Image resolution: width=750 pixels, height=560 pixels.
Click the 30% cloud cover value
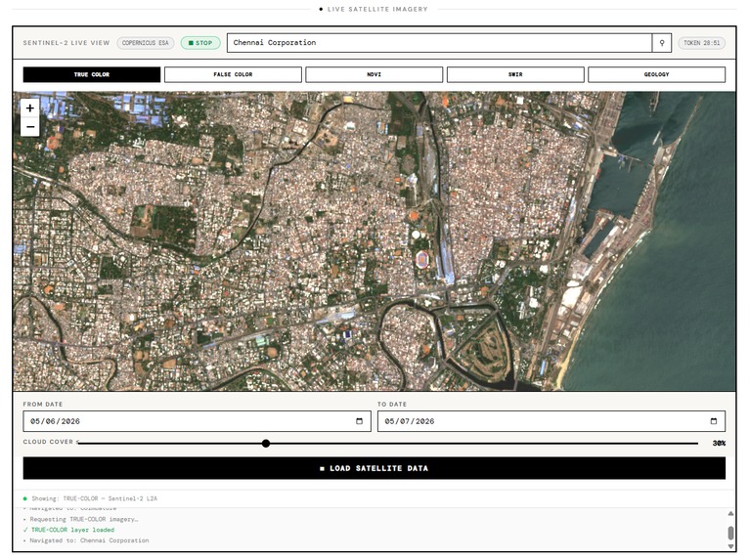pyautogui.click(x=719, y=444)
